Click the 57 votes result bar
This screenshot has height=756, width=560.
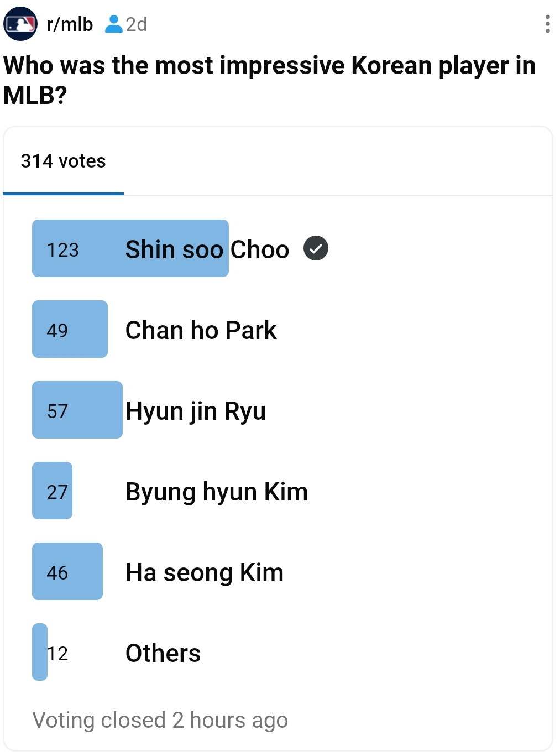pyautogui.click(x=77, y=410)
